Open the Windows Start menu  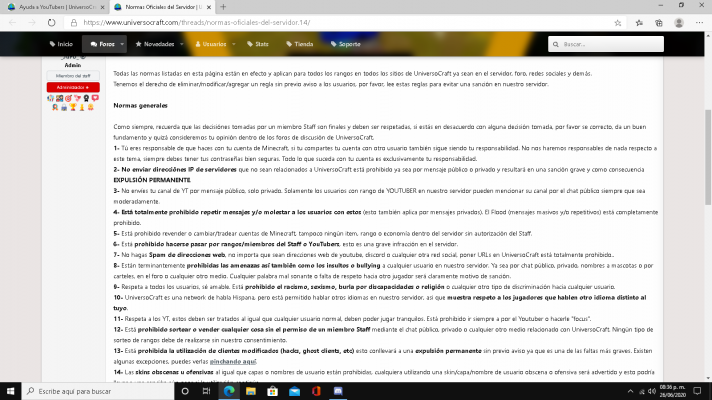[10, 391]
